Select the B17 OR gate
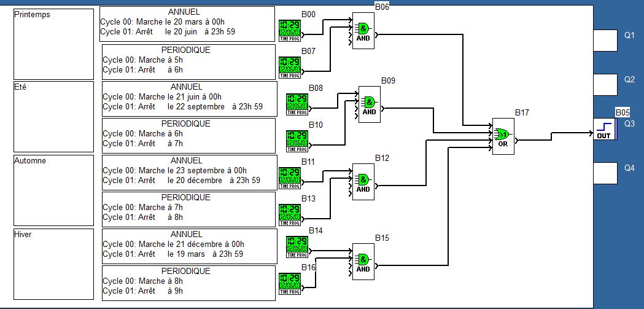Viewport: 644px width, 309px height. pyautogui.click(x=503, y=136)
